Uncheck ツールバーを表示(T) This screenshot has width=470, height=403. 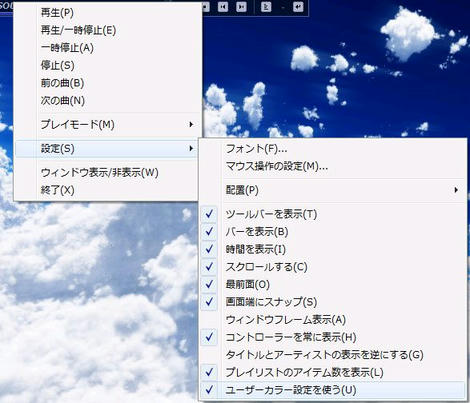coord(333,214)
